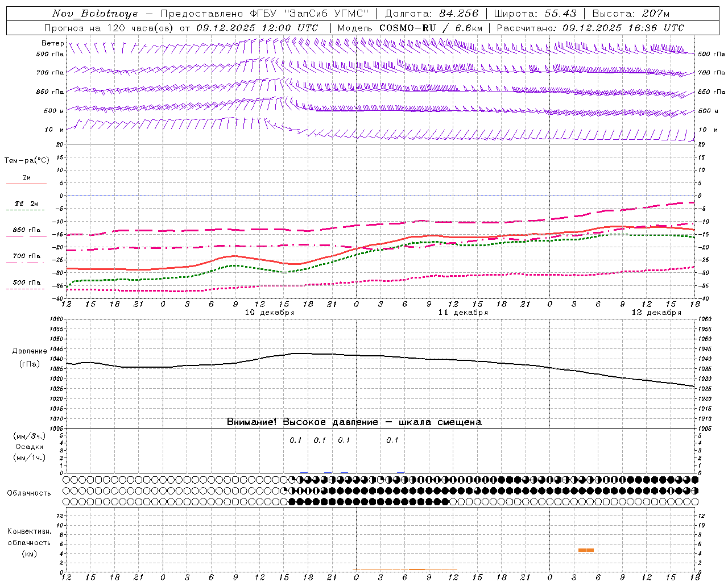Click the Давление pressure panel title
The height and width of the screenshot is (582, 728).
coord(30,351)
